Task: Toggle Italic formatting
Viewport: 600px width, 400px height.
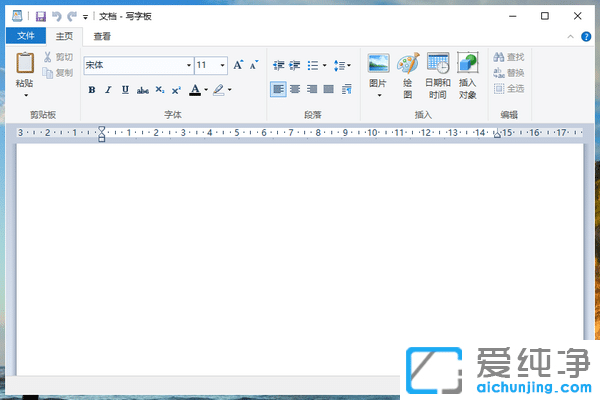Action: (109, 90)
